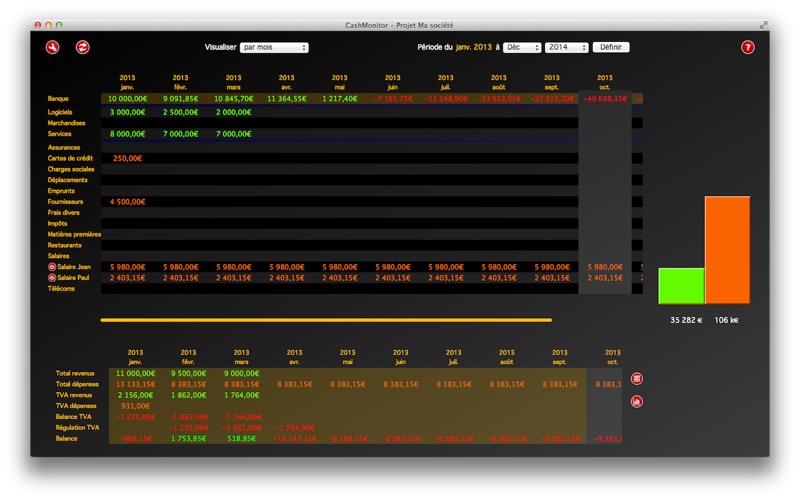Click the red icon next to Salaire Jean

[52, 267]
